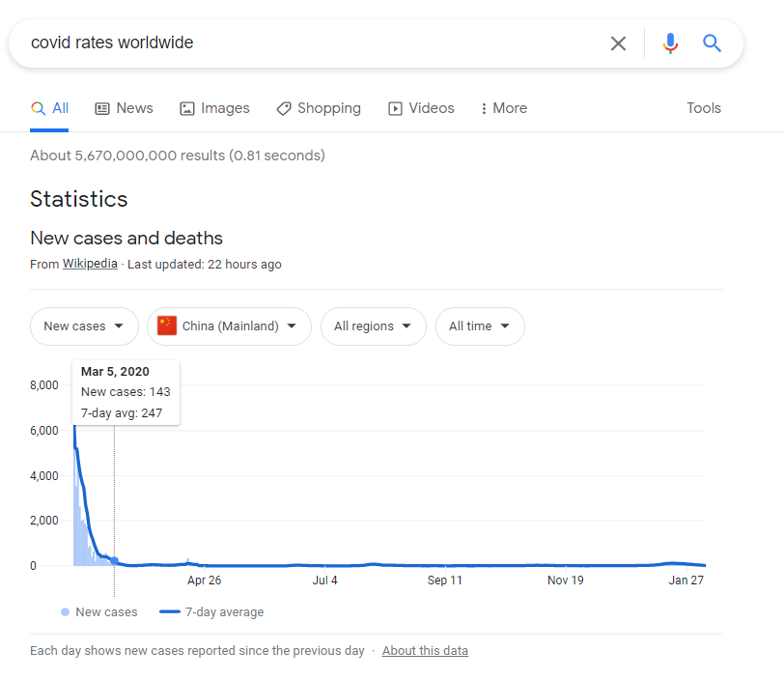Image resolution: width=784 pixels, height=680 pixels.
Task: Open the About this data link
Action: 425,650
